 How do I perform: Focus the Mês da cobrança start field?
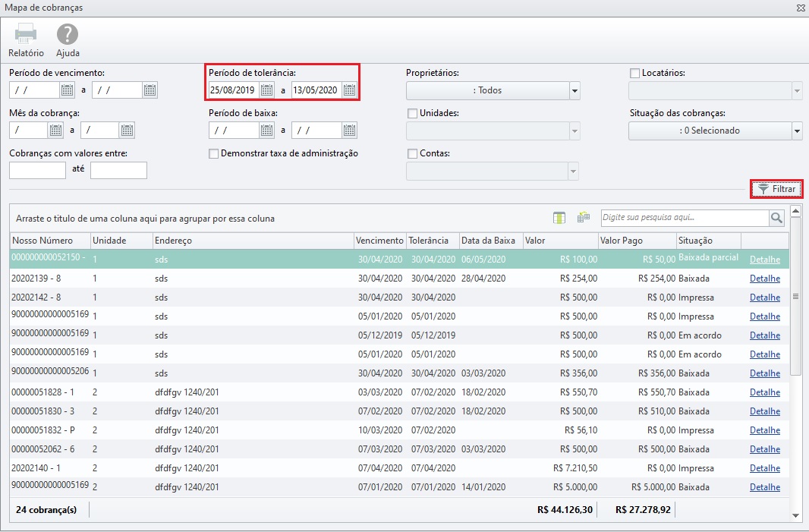click(29, 131)
